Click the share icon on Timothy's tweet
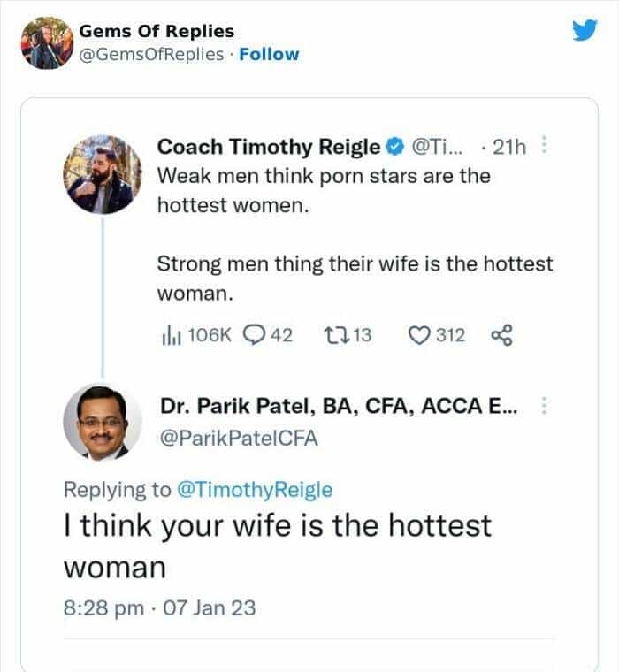The image size is (619, 672). tap(501, 335)
